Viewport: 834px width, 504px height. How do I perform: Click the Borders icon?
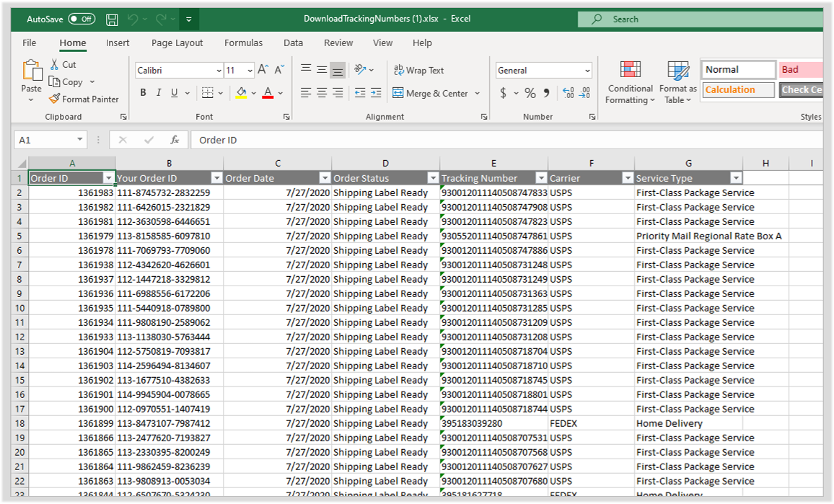pyautogui.click(x=208, y=93)
